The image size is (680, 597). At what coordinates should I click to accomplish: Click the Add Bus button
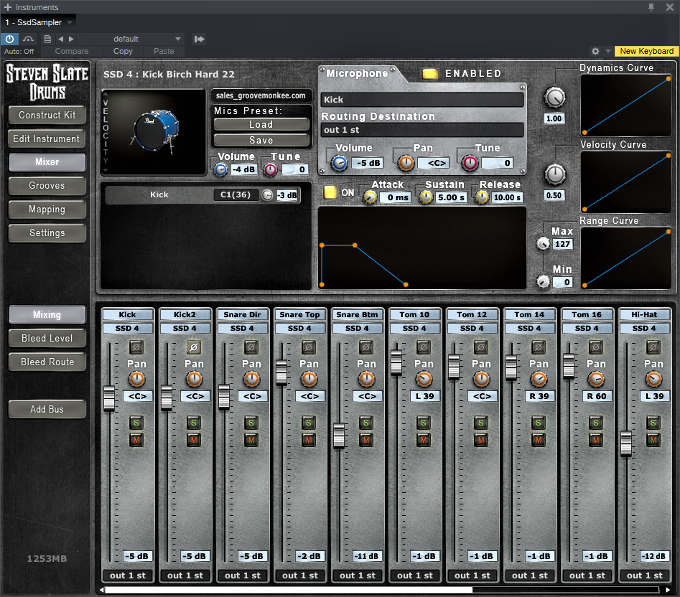(x=47, y=409)
